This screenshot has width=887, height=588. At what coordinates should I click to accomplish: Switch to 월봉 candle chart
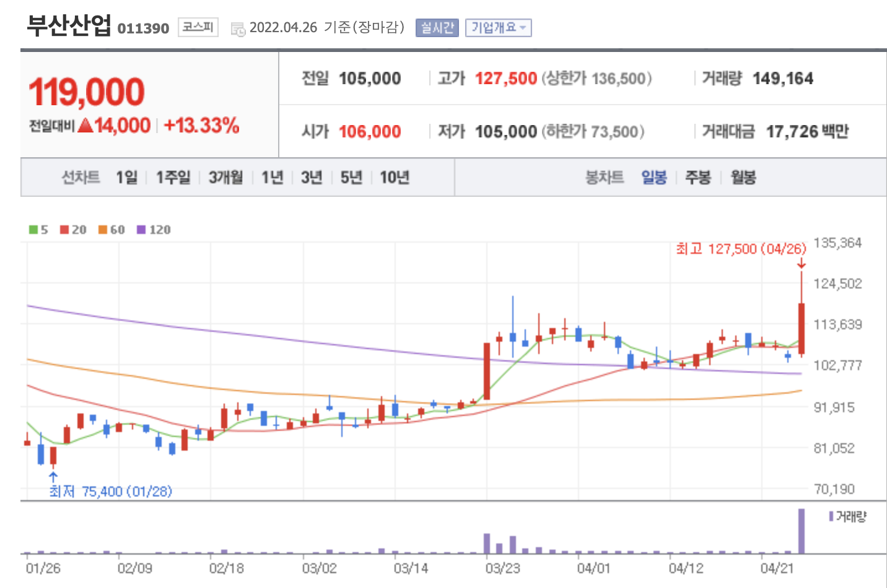743,178
